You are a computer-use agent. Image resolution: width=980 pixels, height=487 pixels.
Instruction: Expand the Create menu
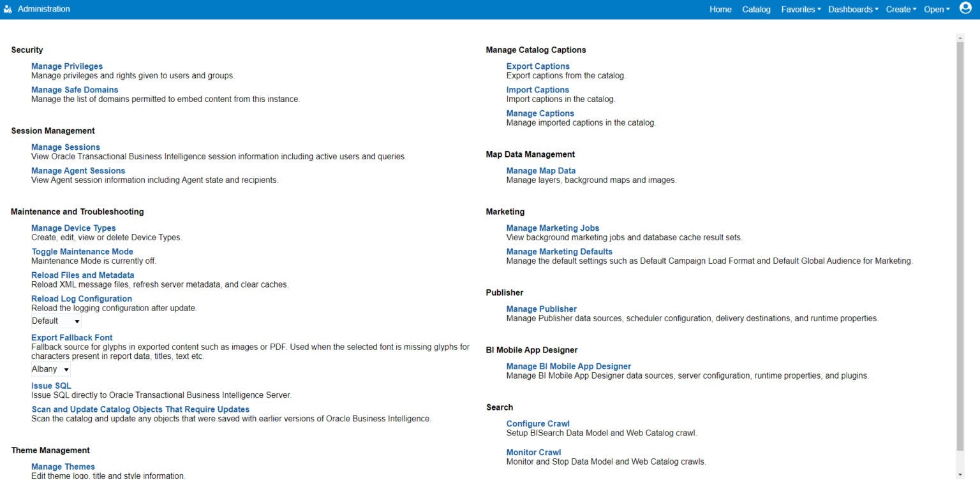[x=901, y=10]
